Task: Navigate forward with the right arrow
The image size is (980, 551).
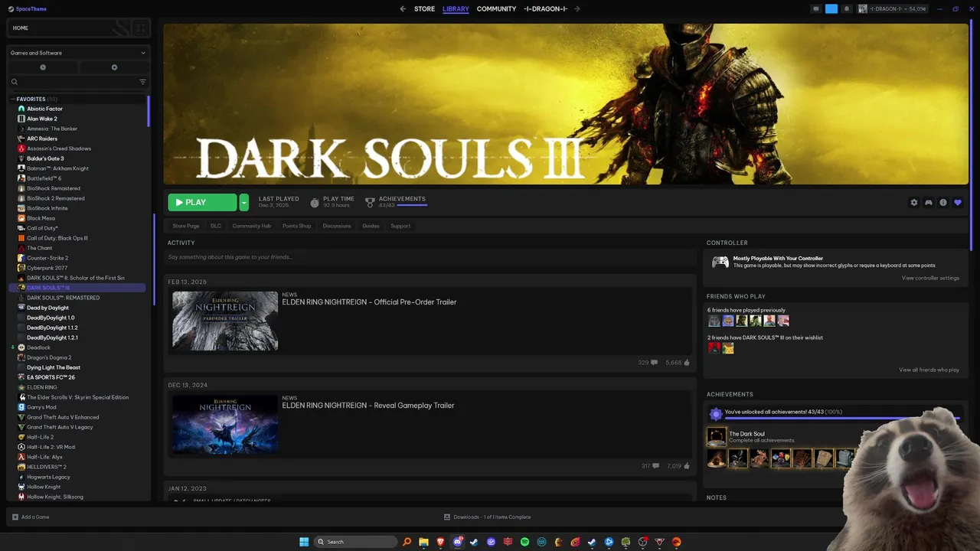Action: (577, 9)
